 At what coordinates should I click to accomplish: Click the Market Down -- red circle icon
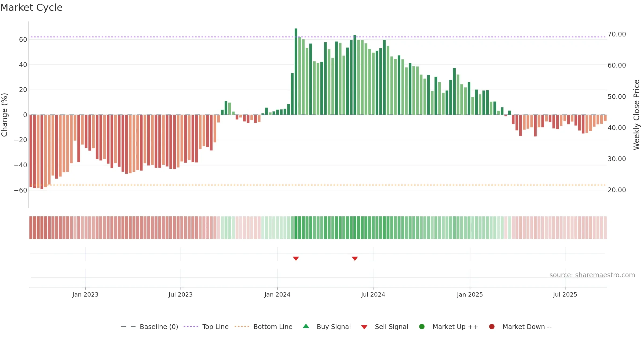(x=492, y=327)
